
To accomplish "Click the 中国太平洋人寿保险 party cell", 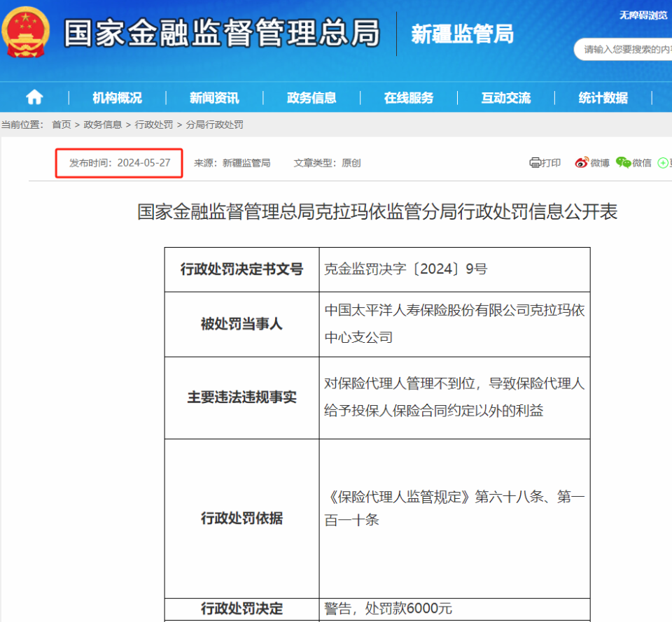I will (455, 324).
